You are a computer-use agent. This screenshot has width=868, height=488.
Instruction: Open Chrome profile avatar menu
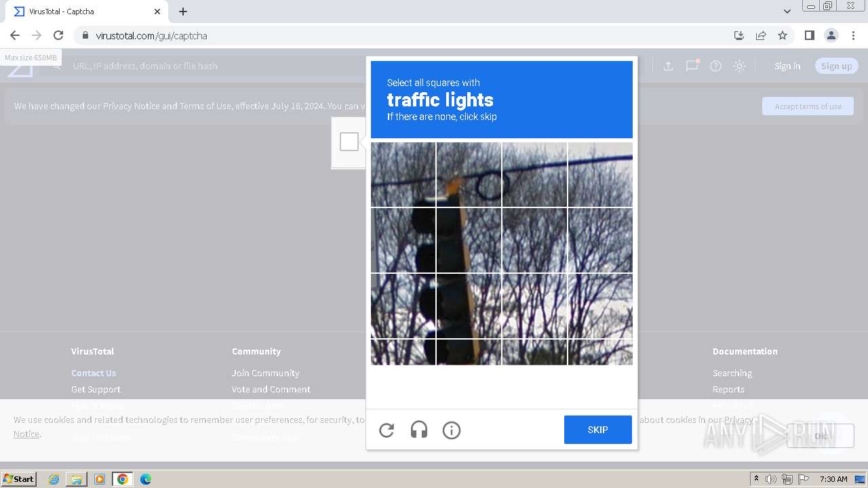pyautogui.click(x=831, y=35)
